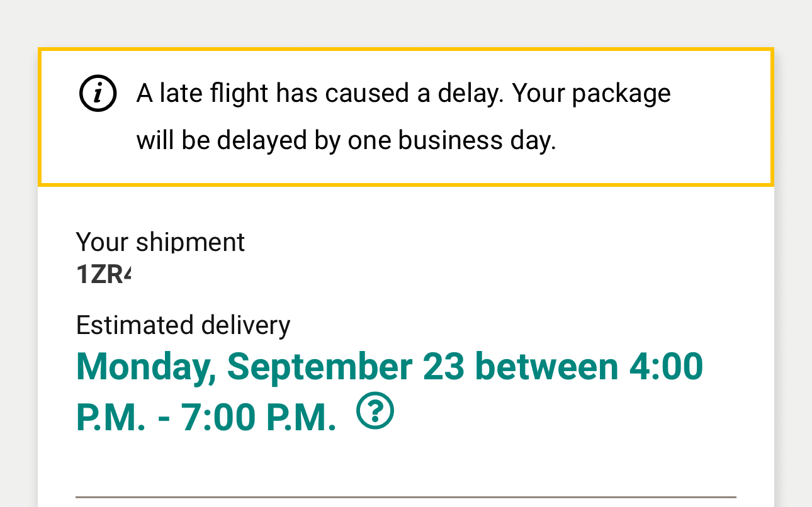
Task: Open the estimated delivery help question mark
Action: tap(375, 411)
